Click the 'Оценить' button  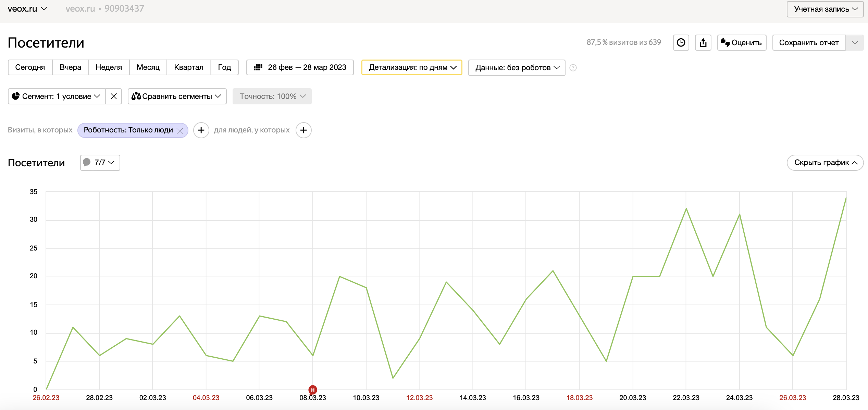[x=742, y=42]
